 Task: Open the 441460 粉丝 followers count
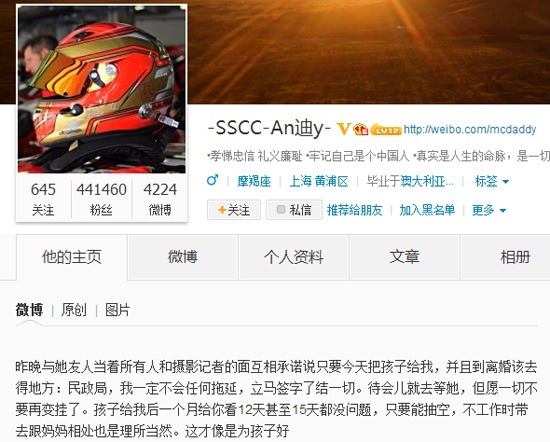tap(101, 199)
